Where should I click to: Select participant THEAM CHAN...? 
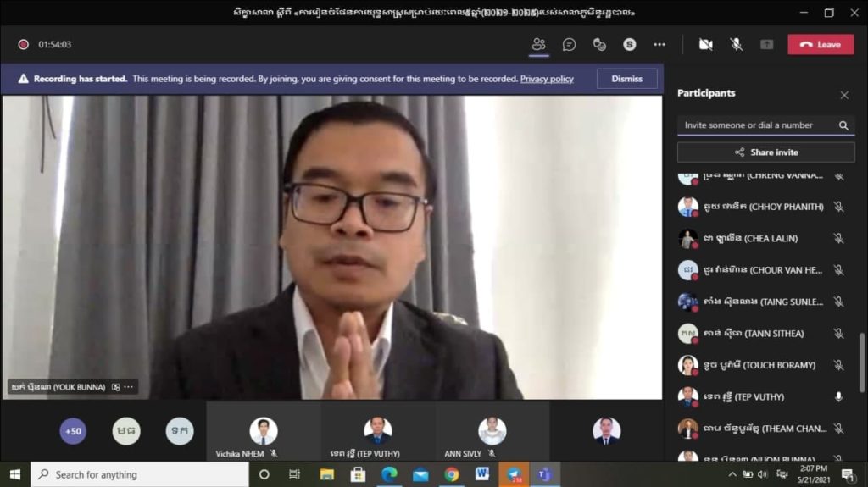(766, 429)
